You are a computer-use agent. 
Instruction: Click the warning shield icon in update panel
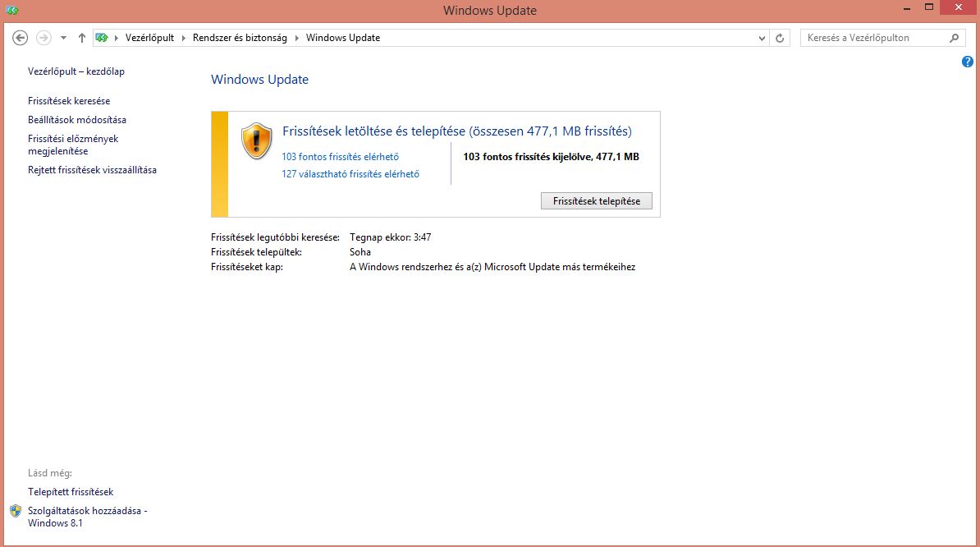point(256,140)
